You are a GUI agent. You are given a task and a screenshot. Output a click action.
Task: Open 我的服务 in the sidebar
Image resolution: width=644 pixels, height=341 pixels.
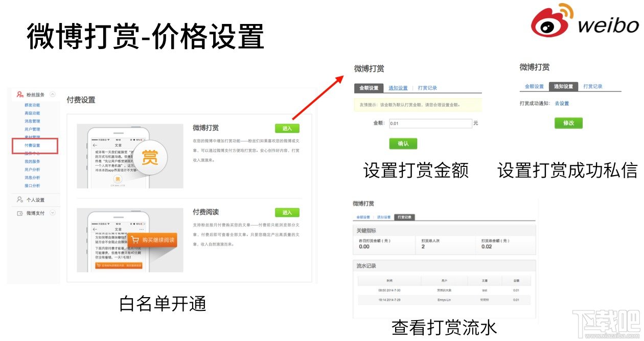[32, 161]
